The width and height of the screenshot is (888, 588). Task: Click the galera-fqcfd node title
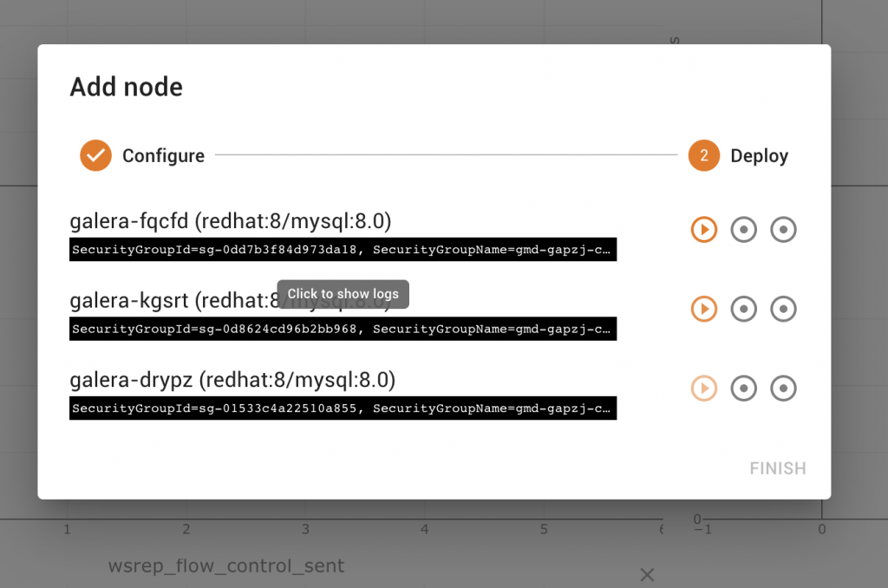pos(231,221)
